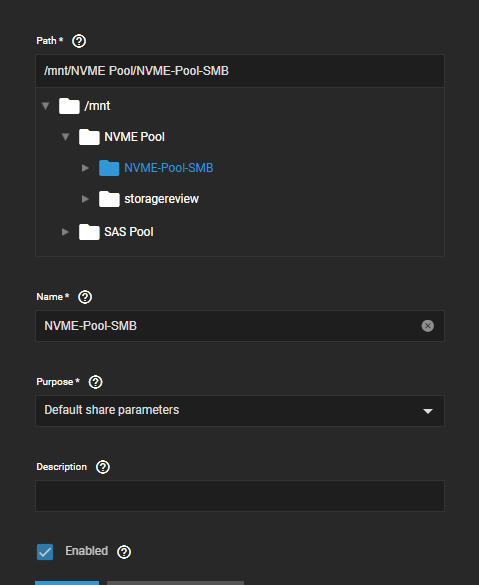Open the Purpose help tooltip icon
The image size is (479, 585).
point(95,382)
